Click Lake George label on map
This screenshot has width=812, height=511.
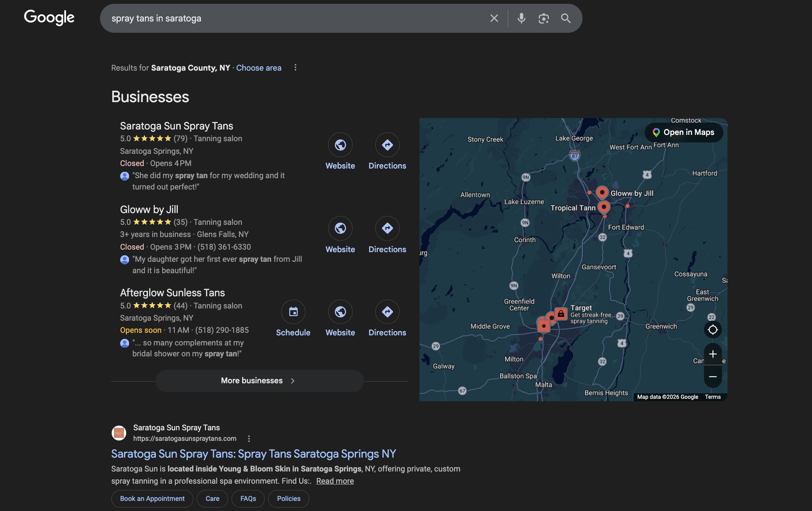(x=574, y=138)
